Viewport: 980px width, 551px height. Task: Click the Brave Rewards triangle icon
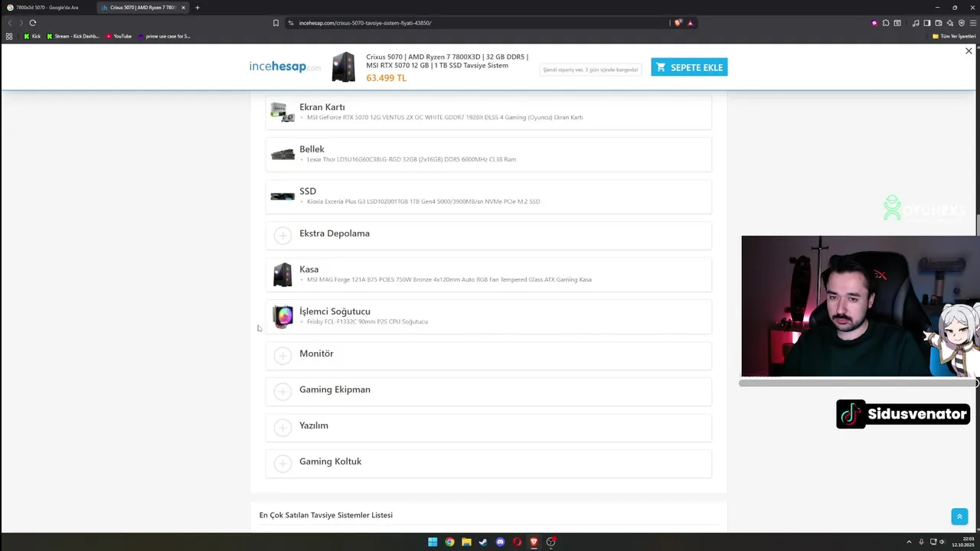click(690, 23)
